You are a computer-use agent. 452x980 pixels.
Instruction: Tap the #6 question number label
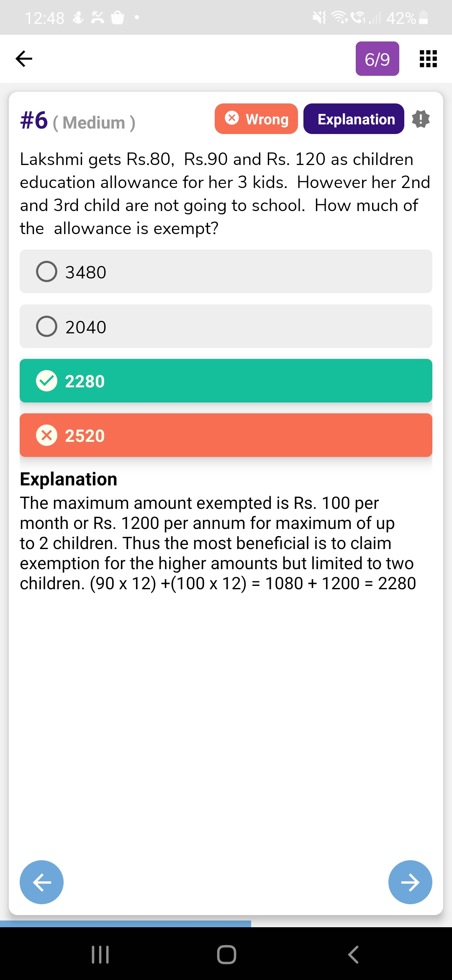(x=34, y=121)
